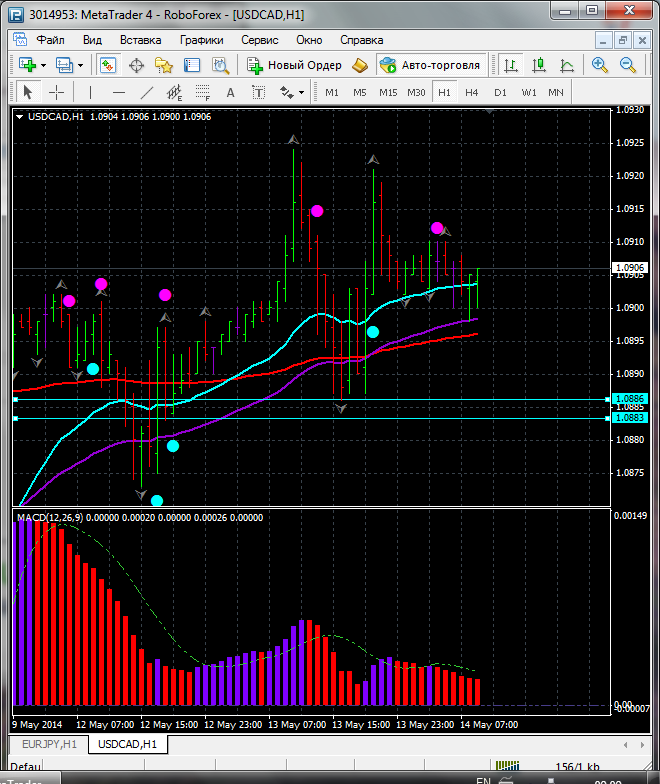Select the D1 timeframe button

[x=500, y=92]
